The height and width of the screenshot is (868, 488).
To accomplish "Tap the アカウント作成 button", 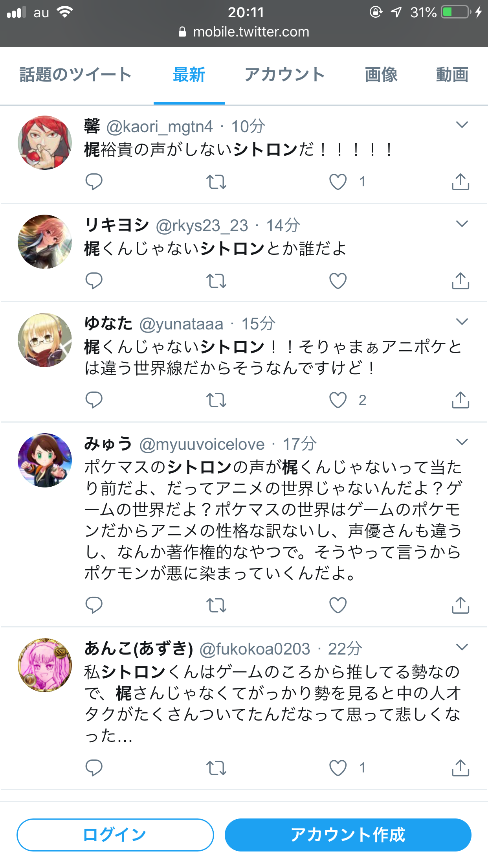I will tap(348, 835).
